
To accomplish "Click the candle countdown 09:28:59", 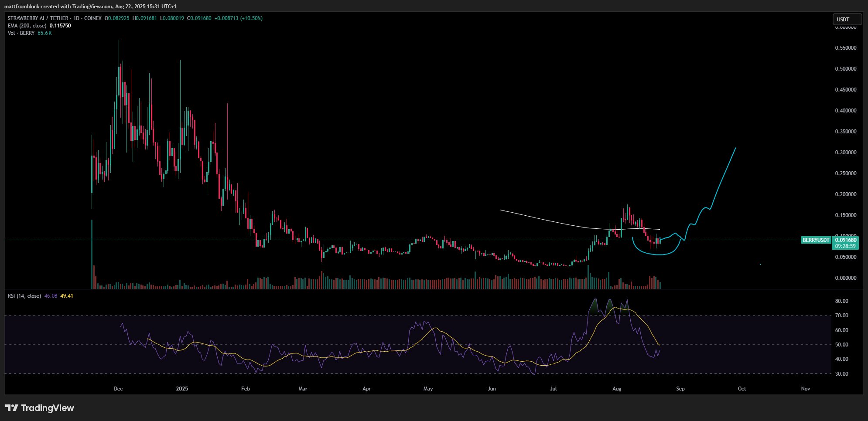I will click(846, 246).
